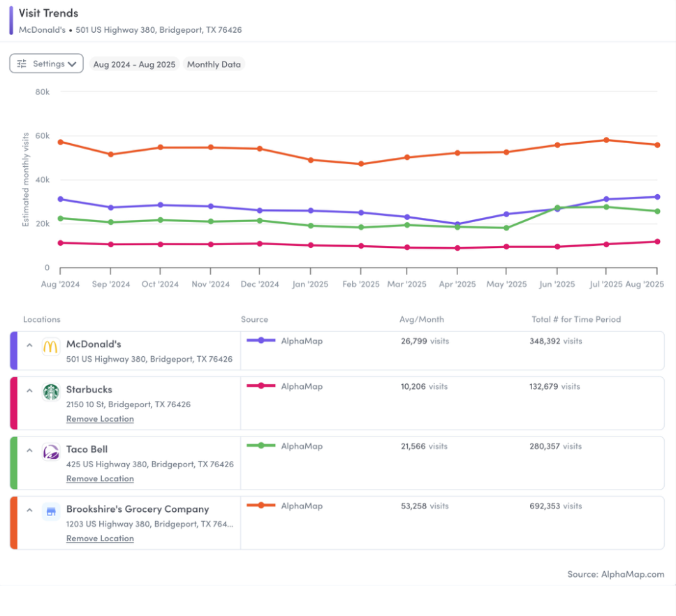Remove the Starbucks location
Screen dimensions: 676x616
pos(100,419)
